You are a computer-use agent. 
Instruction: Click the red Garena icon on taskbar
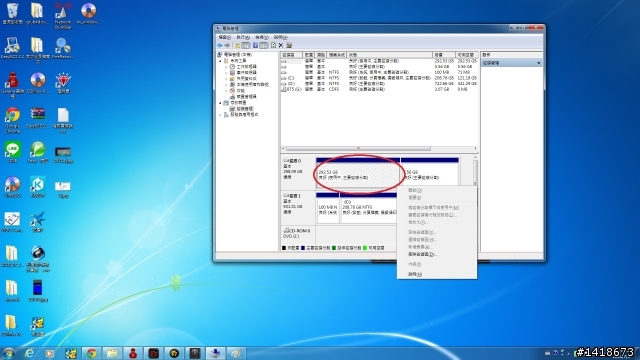pos(133,353)
